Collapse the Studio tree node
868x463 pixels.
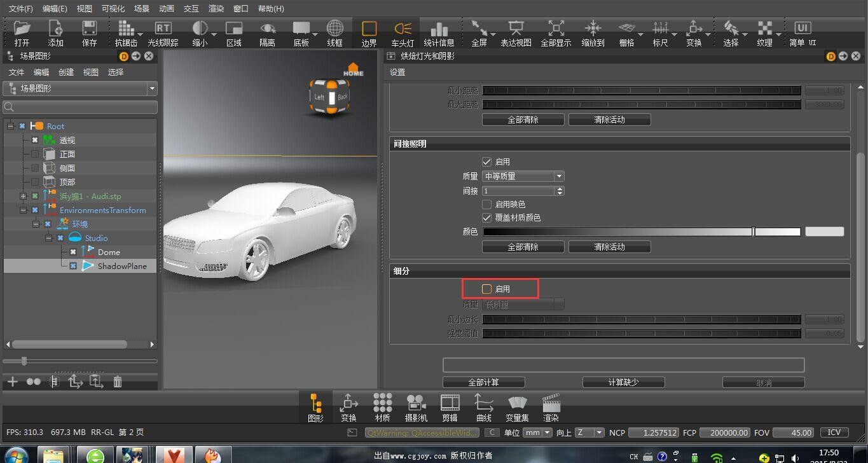click(48, 238)
